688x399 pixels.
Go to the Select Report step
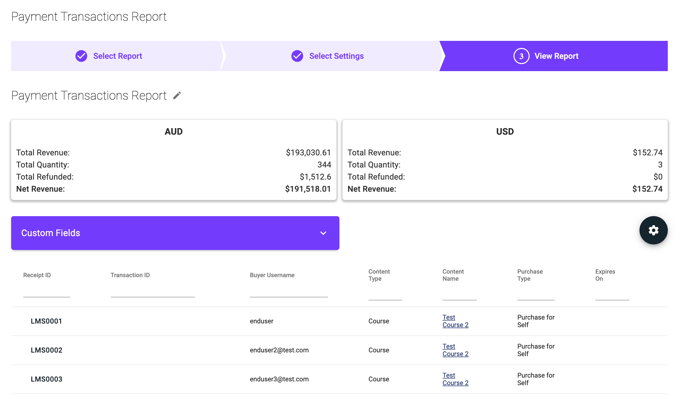pos(116,56)
